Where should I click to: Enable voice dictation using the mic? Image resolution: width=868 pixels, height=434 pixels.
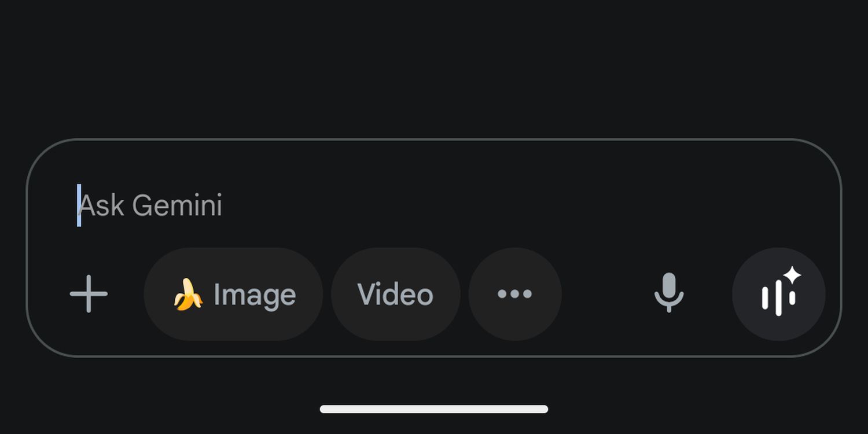tap(669, 293)
